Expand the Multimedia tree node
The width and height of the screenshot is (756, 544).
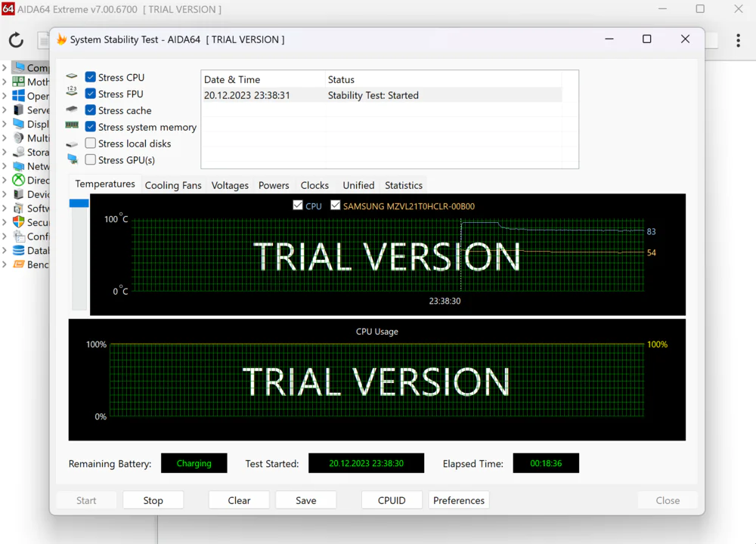coord(5,138)
